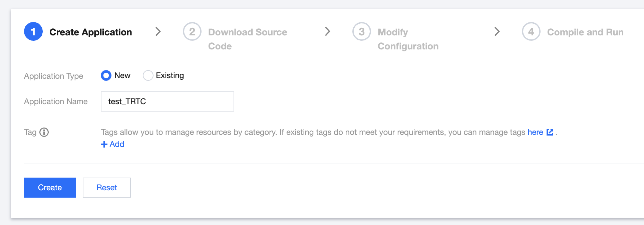Image resolution: width=644 pixels, height=225 pixels.
Task: Follow the 'here' manage tags link
Action: coord(535,132)
